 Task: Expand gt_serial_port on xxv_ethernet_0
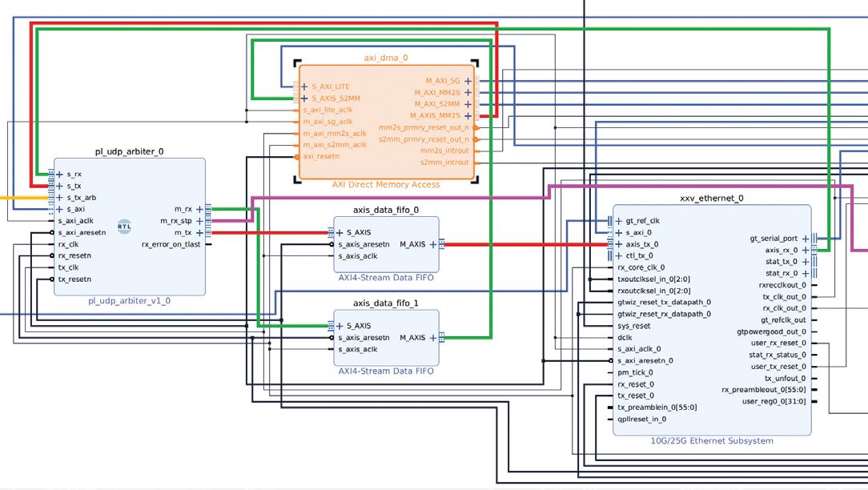[x=806, y=239]
